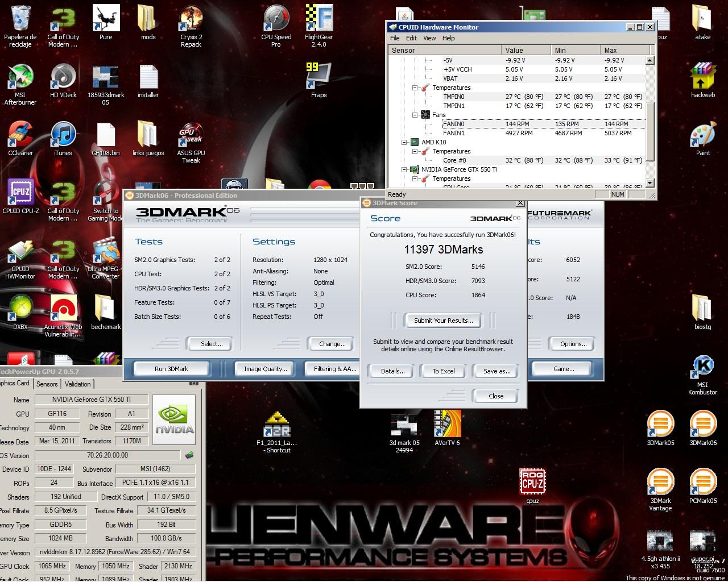728x582 pixels.
Task: Click the Sensor column header in HWMonitor
Action: click(x=445, y=50)
